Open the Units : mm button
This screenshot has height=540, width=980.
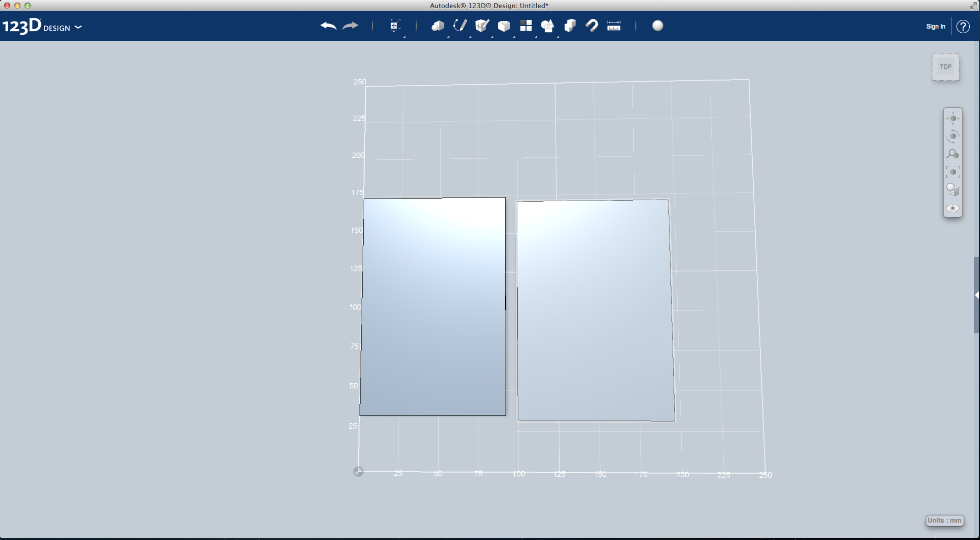coord(945,521)
